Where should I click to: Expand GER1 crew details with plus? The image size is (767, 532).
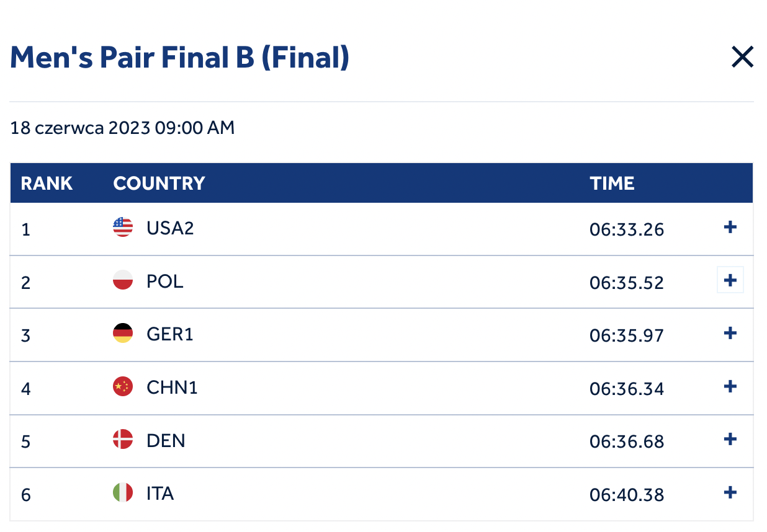point(730,334)
